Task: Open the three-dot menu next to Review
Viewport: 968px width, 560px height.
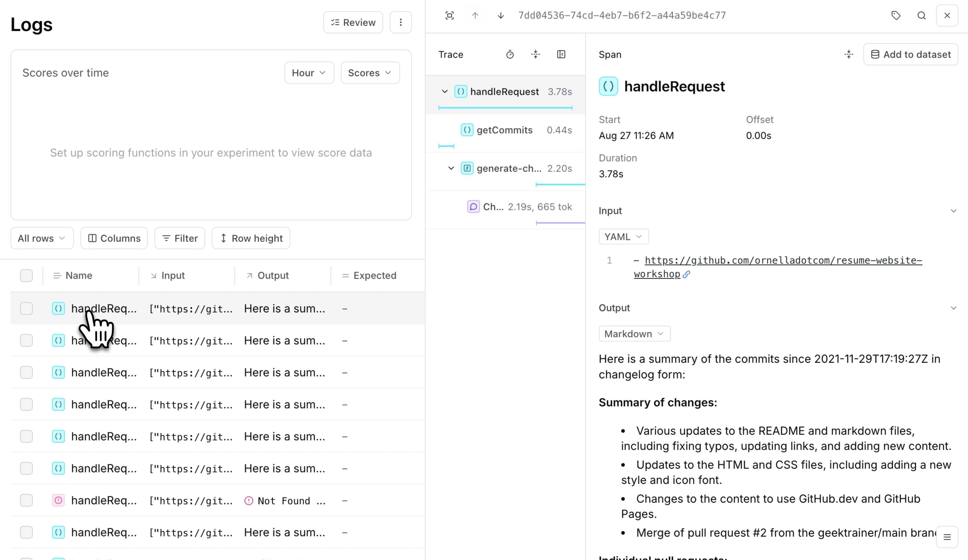Action: (x=401, y=22)
